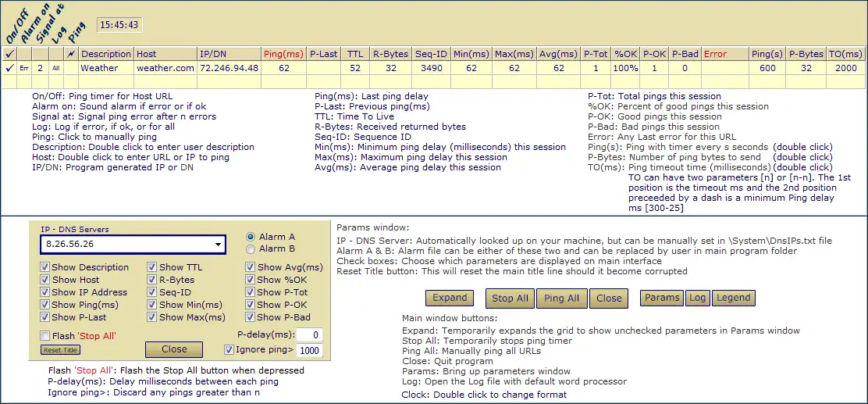
Task: Click the P-delay(ms) input field
Action: (309, 334)
